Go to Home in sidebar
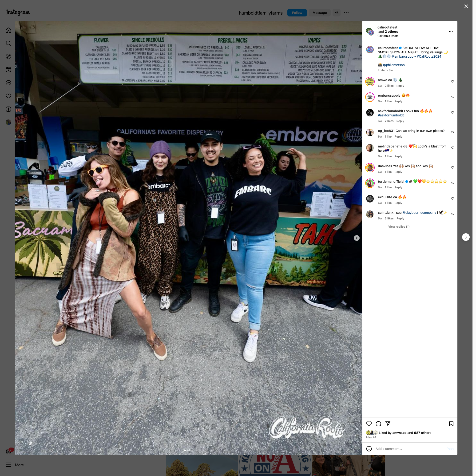The height and width of the screenshot is (476, 476). click(x=8, y=30)
